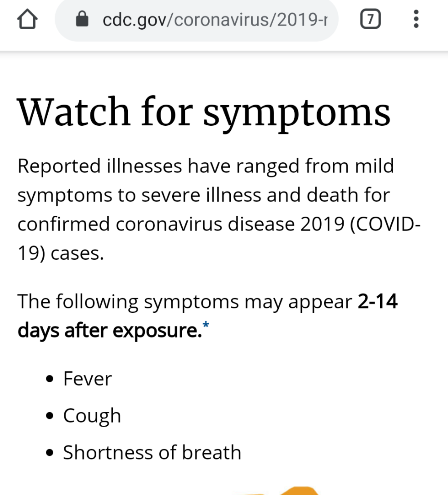The height and width of the screenshot is (495, 448).
Task: Click the bullet point before Cough
Action: tap(50, 416)
